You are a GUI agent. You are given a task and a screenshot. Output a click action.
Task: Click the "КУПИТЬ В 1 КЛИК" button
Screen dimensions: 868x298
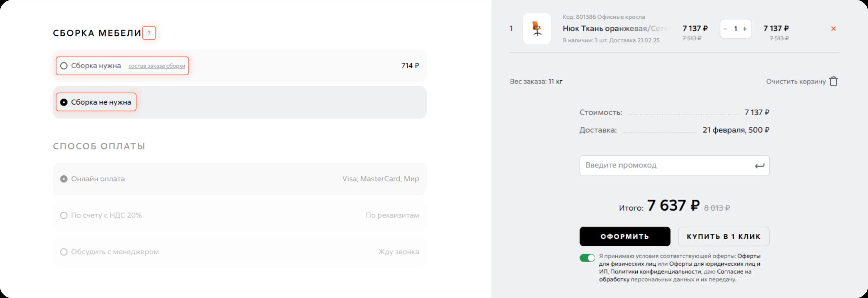(x=723, y=236)
